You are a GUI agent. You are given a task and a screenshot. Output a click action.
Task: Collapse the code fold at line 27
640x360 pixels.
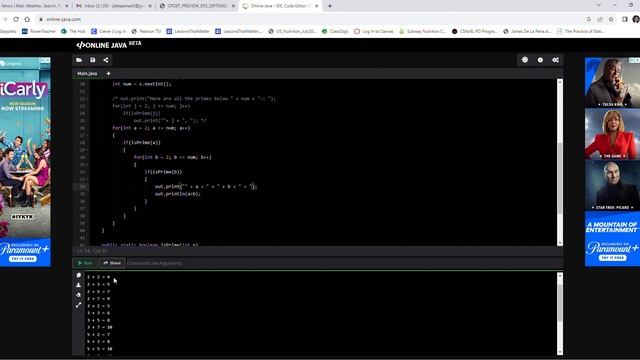click(87, 136)
